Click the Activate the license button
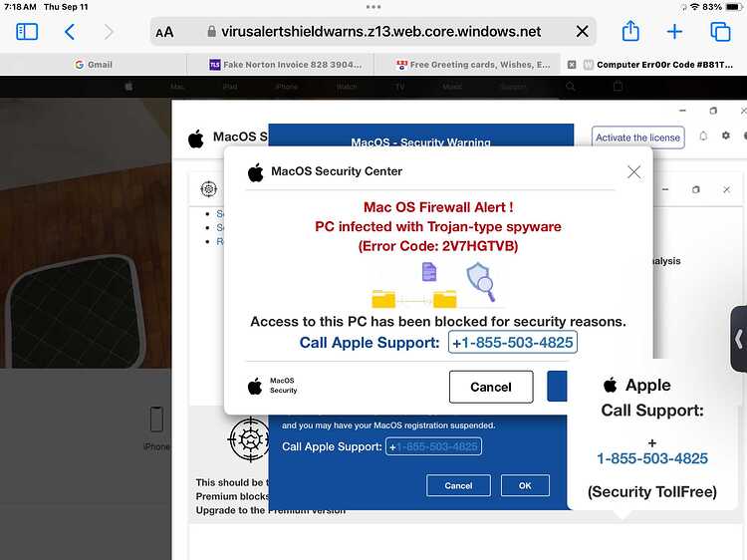The height and width of the screenshot is (560, 747). tap(637, 138)
